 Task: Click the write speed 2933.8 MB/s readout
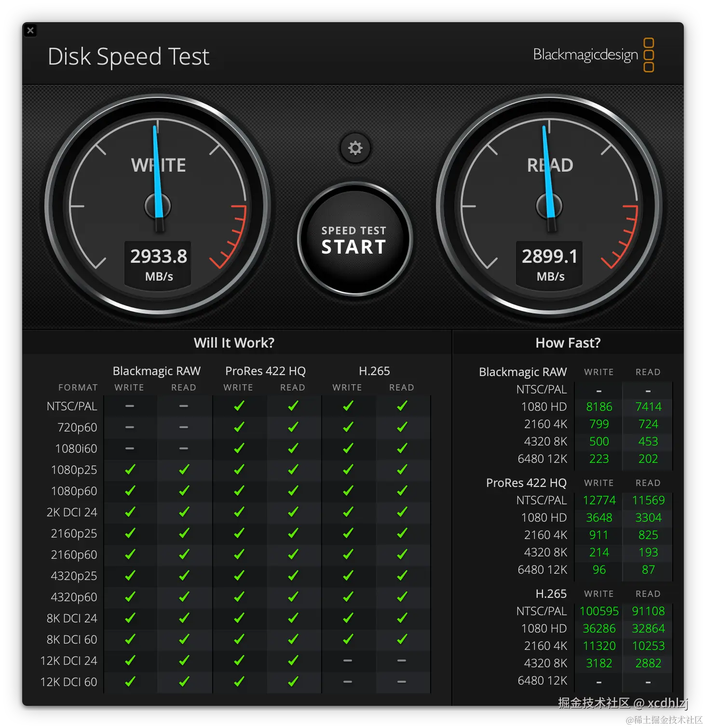(159, 264)
